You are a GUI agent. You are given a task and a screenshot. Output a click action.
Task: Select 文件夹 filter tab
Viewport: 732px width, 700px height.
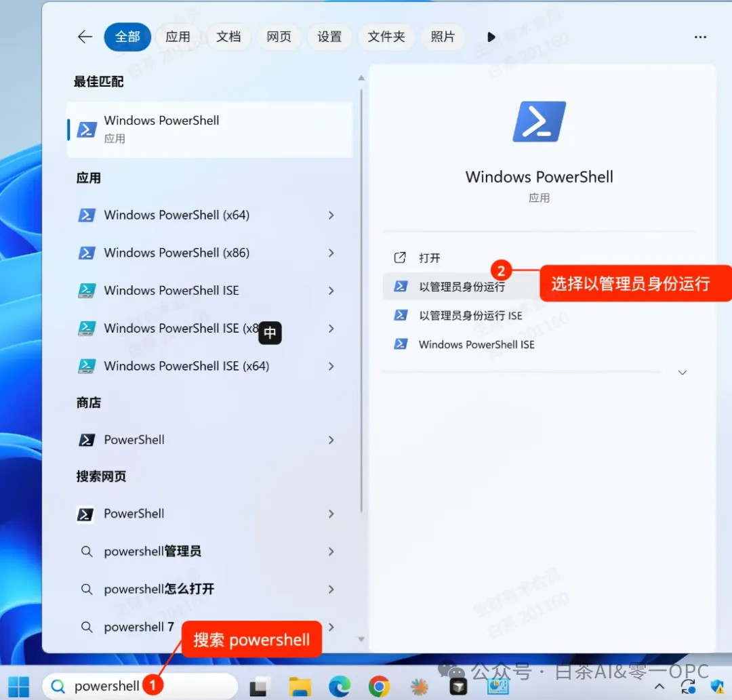(x=386, y=37)
